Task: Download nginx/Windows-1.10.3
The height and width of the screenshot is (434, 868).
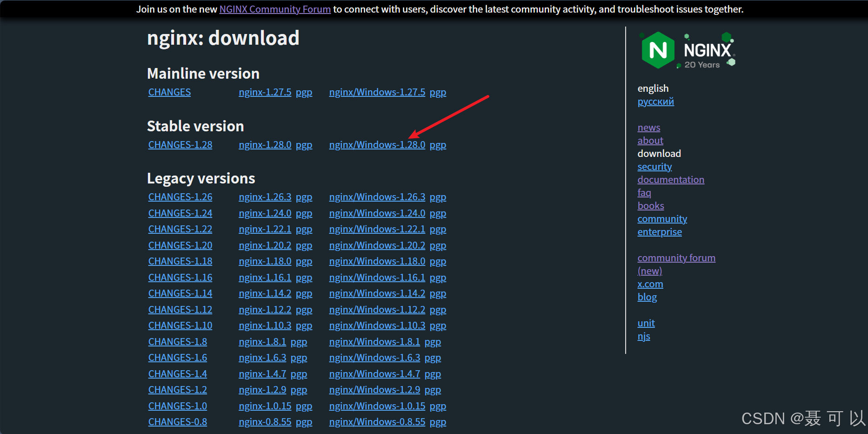Action: click(377, 325)
